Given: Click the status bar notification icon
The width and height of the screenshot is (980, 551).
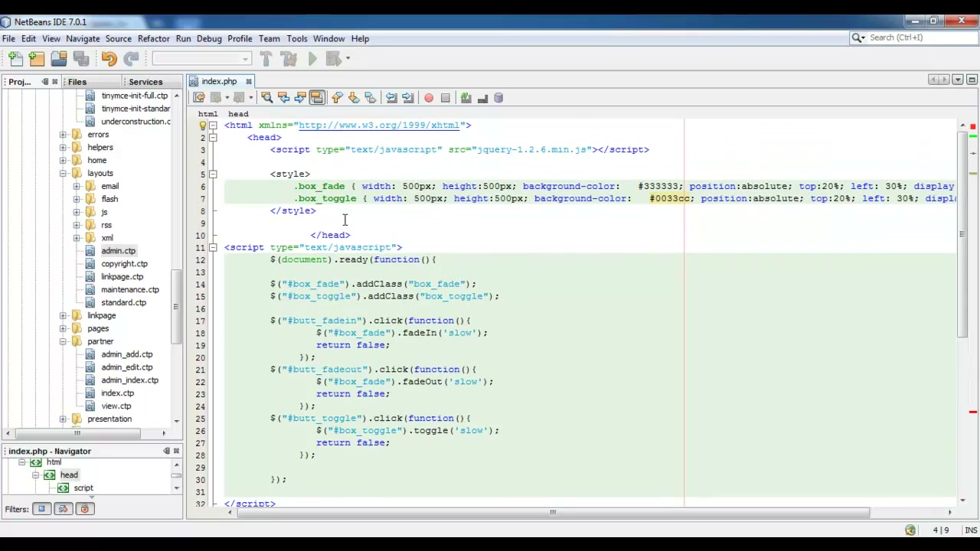Looking at the screenshot, I should tap(910, 530).
